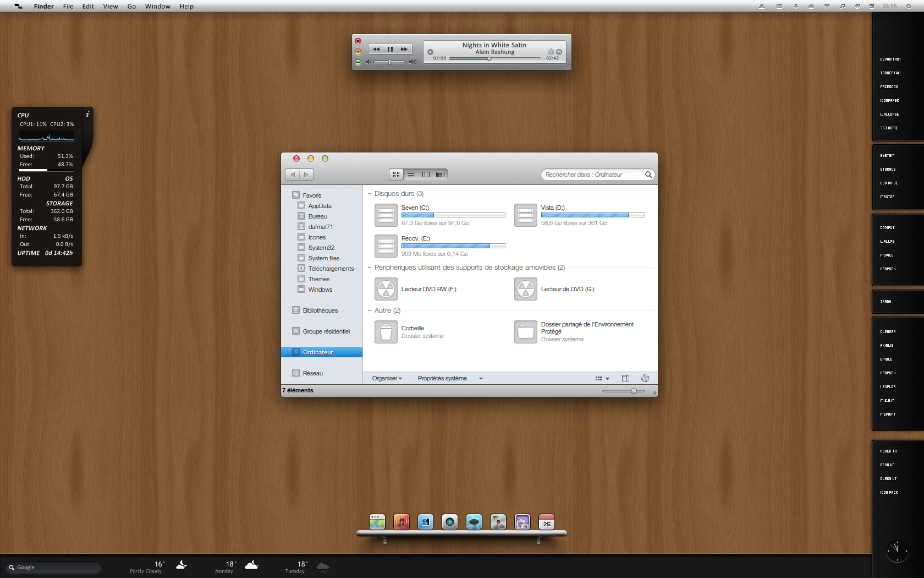This screenshot has height=578, width=924.
Task: Switch explorer to column view
Action: [426, 175]
